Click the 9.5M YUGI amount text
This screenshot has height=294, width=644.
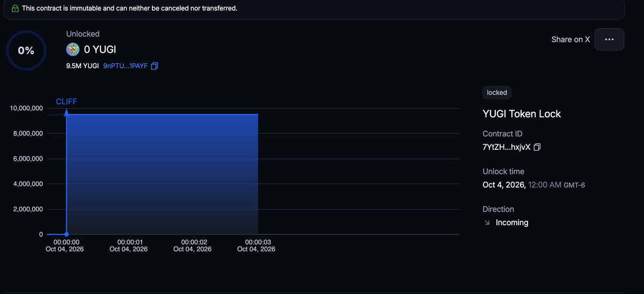pyautogui.click(x=82, y=66)
